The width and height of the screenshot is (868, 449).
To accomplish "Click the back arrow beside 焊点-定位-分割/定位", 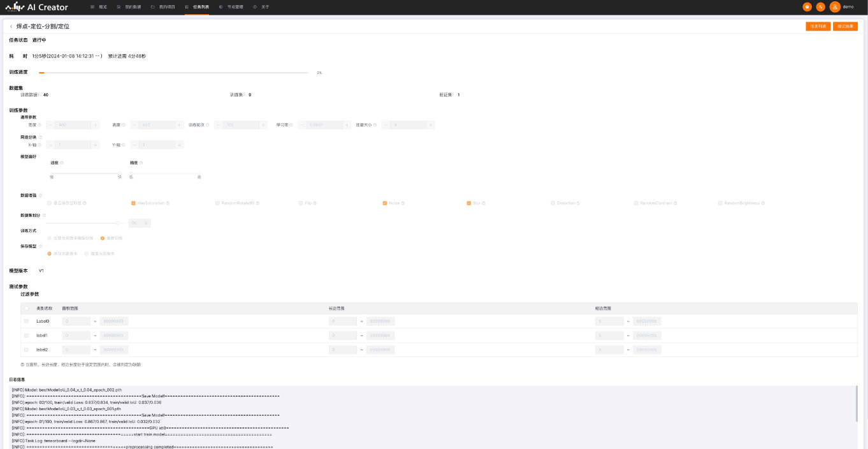I will (11, 26).
